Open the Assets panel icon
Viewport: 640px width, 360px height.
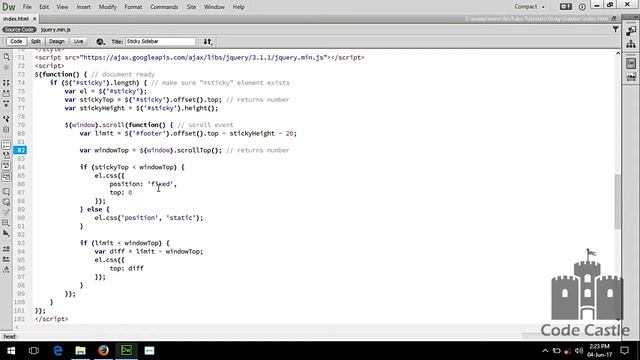pyautogui.click(x=631, y=77)
